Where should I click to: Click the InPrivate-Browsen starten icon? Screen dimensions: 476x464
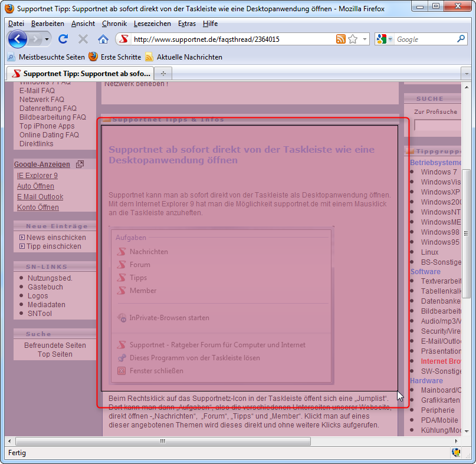click(x=122, y=318)
